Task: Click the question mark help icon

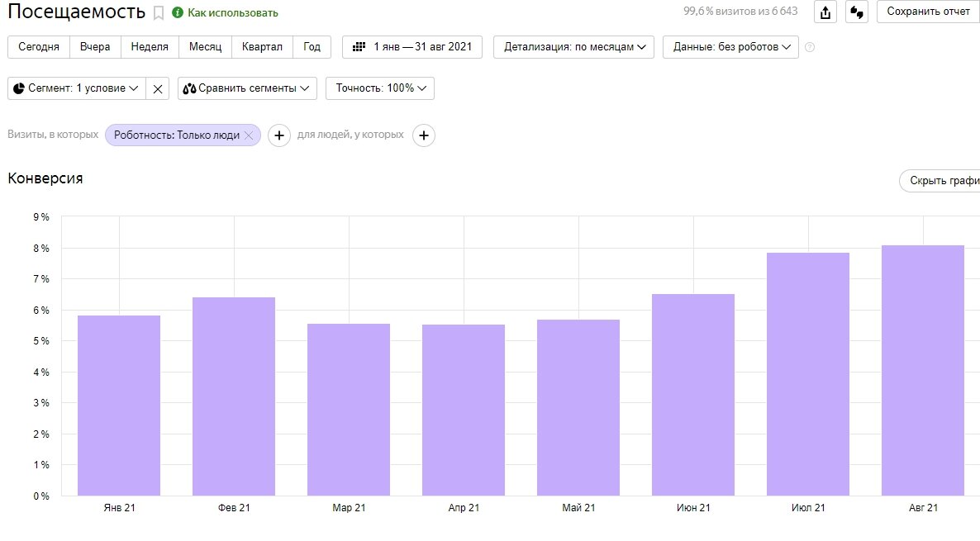Action: [810, 47]
